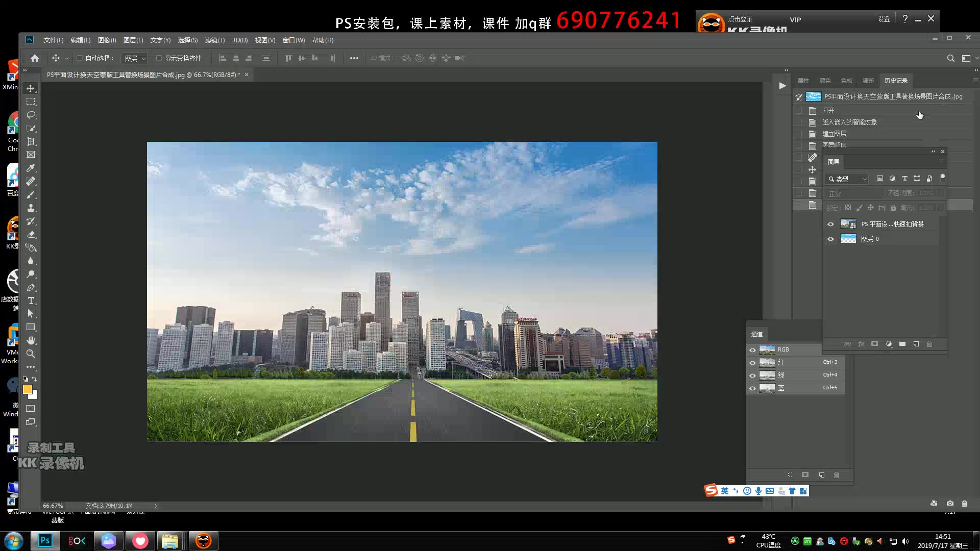This screenshot has height=551, width=980.
Task: Click the Eyedropper tool
Action: [x=31, y=168]
